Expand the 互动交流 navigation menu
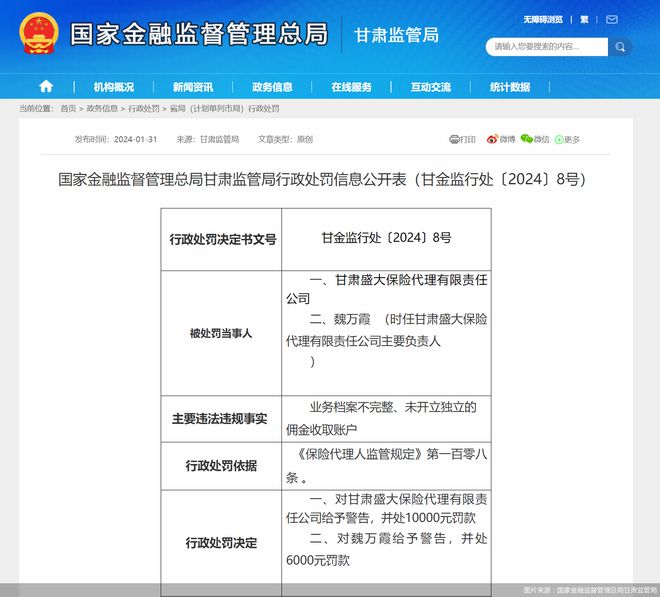This screenshot has height=597, width=660. (x=430, y=87)
